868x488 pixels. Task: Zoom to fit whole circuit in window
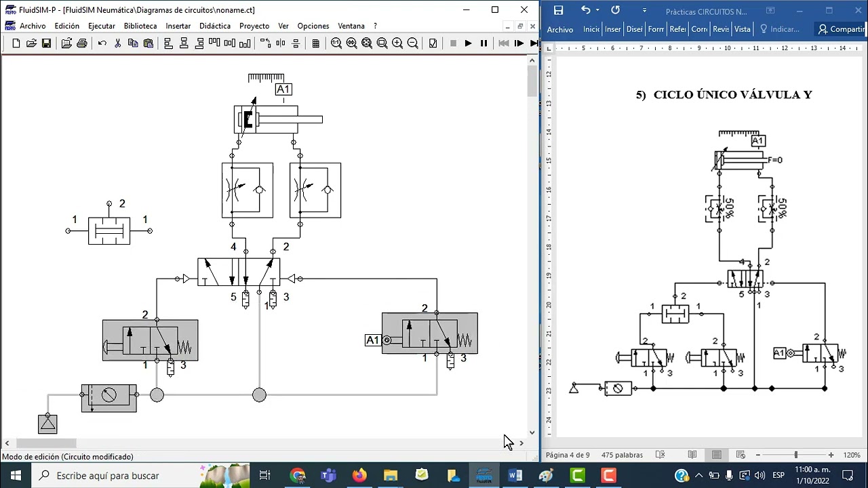point(367,43)
